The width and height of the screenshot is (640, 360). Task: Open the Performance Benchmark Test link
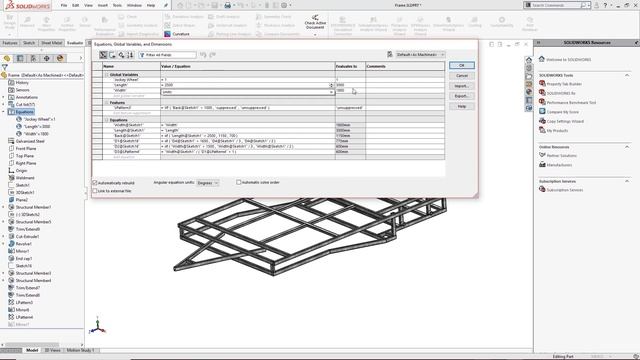pos(571,102)
